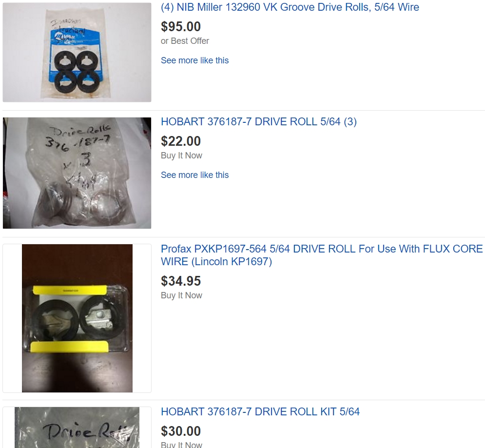Click the $30.00 price

pyautogui.click(x=181, y=431)
